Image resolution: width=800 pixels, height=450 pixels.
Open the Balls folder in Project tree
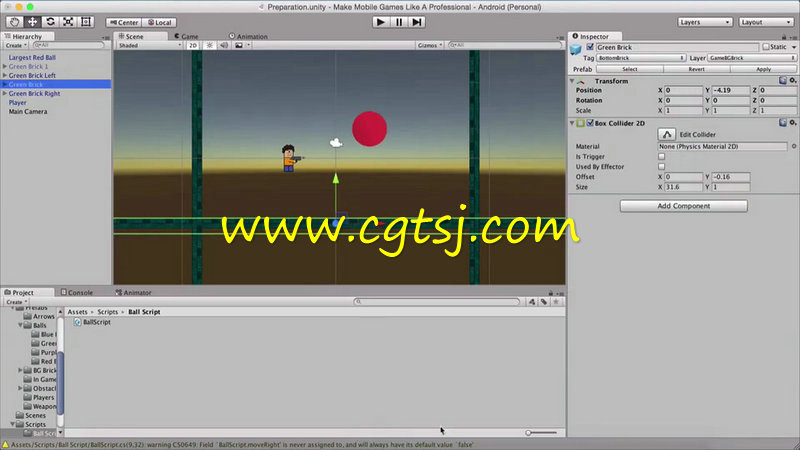click(39, 326)
